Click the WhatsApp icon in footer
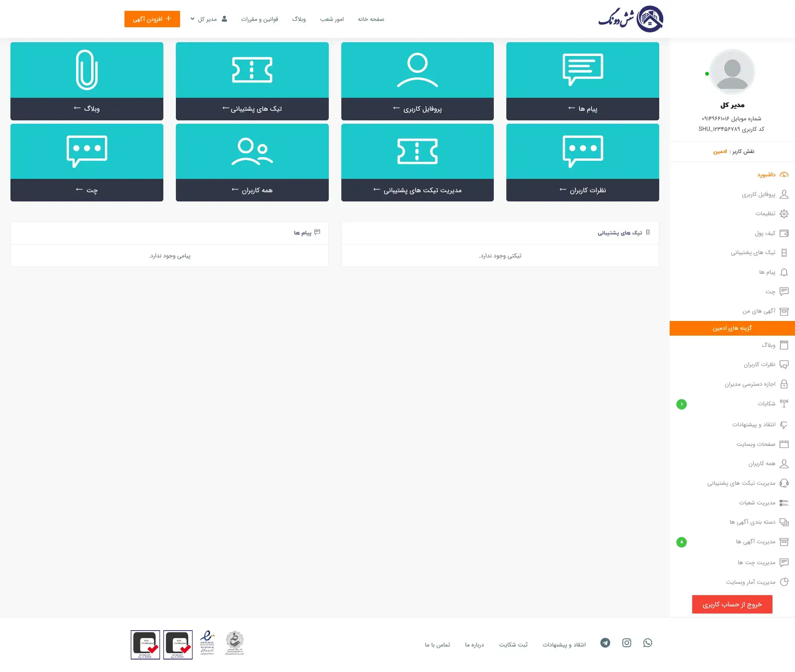The image size is (795, 672). click(648, 643)
